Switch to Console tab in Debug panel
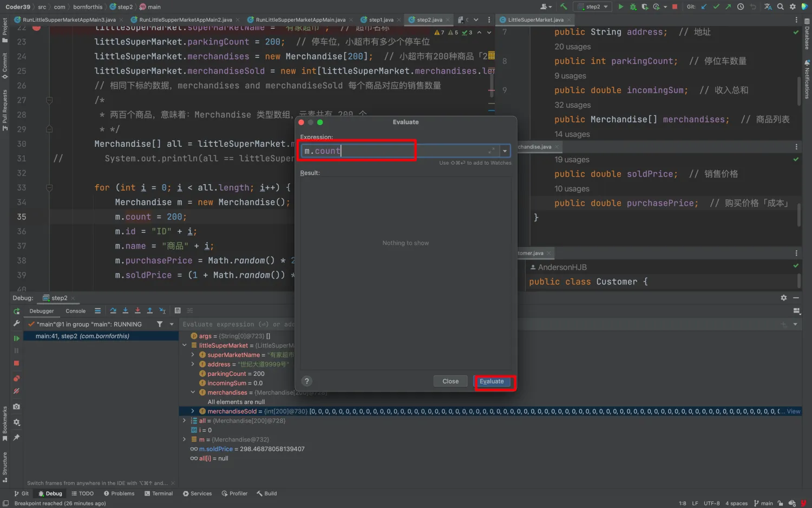 point(75,311)
